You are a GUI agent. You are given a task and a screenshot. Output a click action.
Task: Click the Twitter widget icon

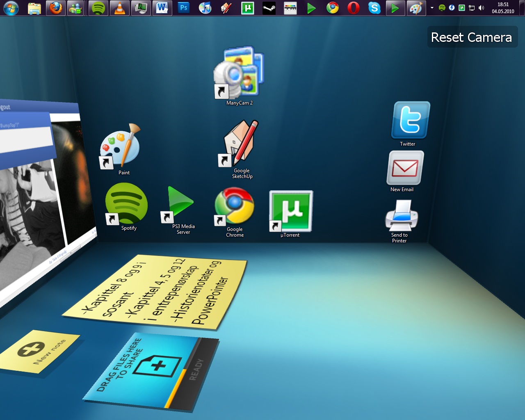pos(411,123)
